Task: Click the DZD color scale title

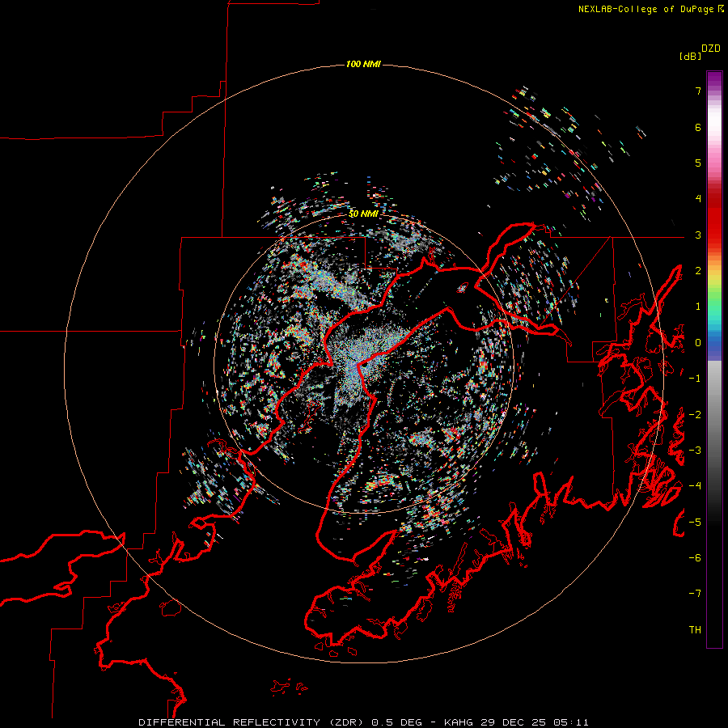Action: click(711, 49)
